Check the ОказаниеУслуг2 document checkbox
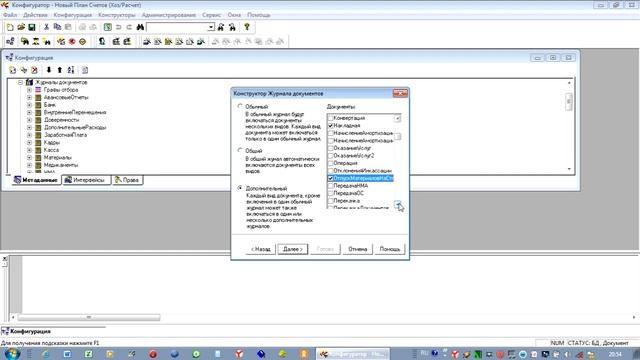 tap(331, 156)
